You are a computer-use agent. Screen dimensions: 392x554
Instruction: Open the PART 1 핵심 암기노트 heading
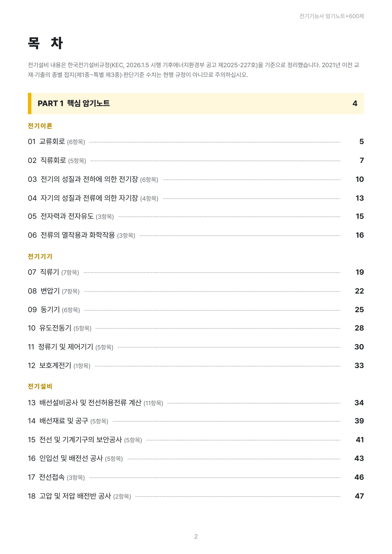[196, 103]
